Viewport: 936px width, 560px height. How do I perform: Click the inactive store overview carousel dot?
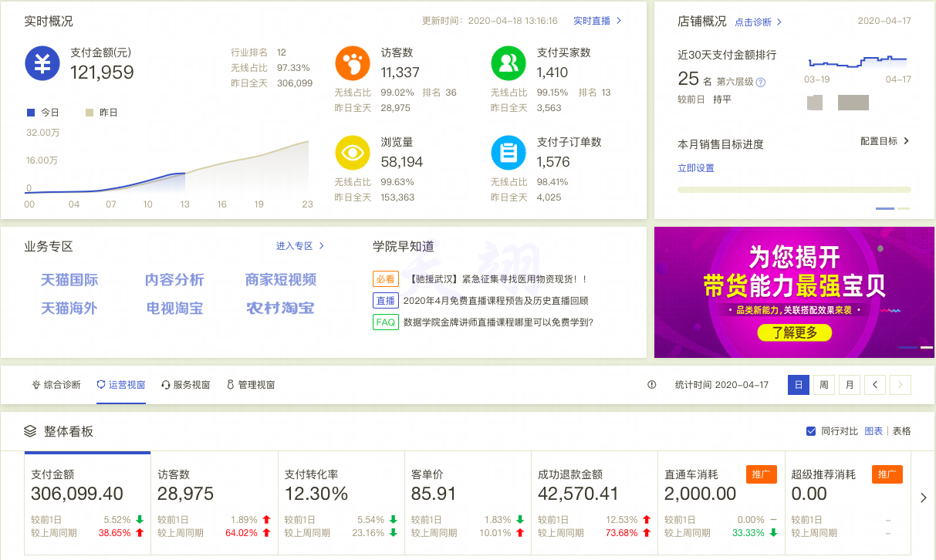(x=904, y=208)
